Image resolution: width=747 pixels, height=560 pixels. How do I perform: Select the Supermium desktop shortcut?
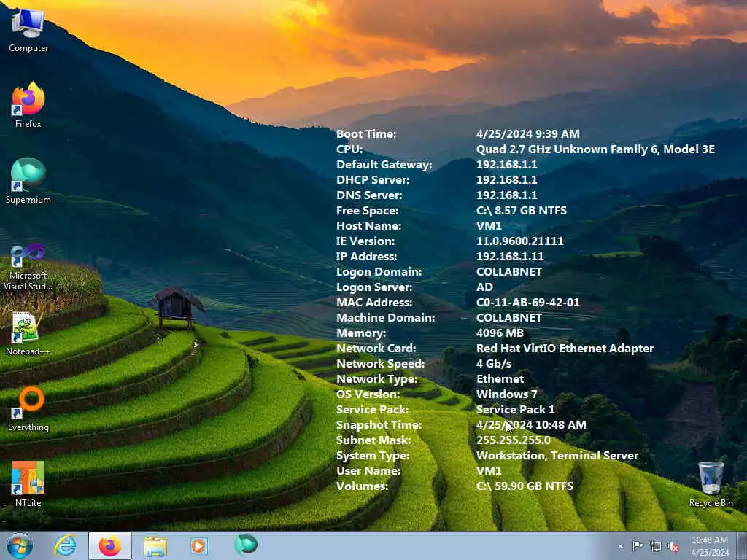[x=28, y=181]
